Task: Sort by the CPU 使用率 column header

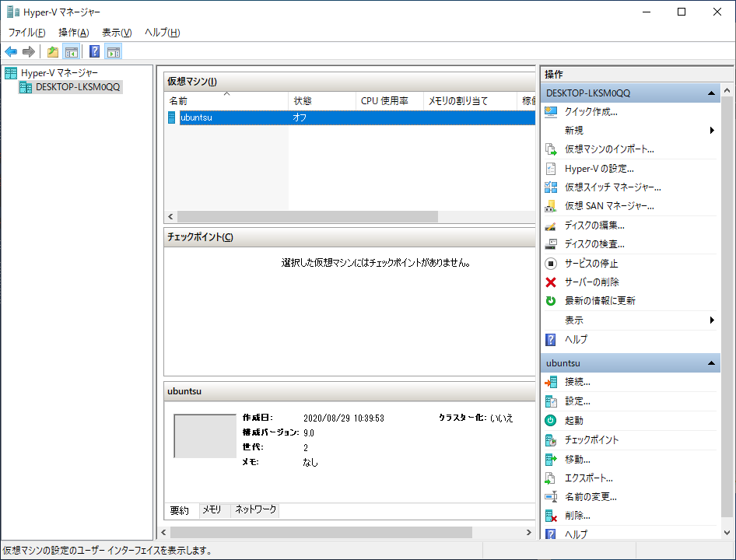Action: (390, 101)
